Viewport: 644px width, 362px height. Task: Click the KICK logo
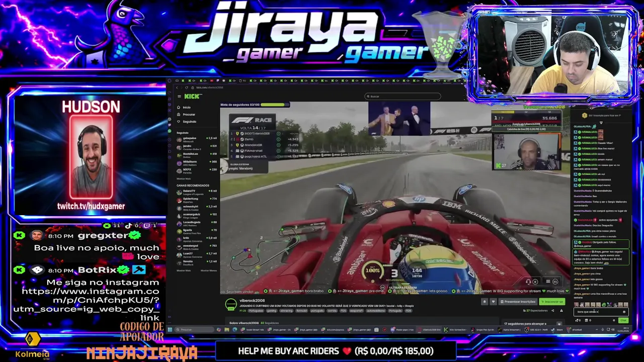click(193, 96)
